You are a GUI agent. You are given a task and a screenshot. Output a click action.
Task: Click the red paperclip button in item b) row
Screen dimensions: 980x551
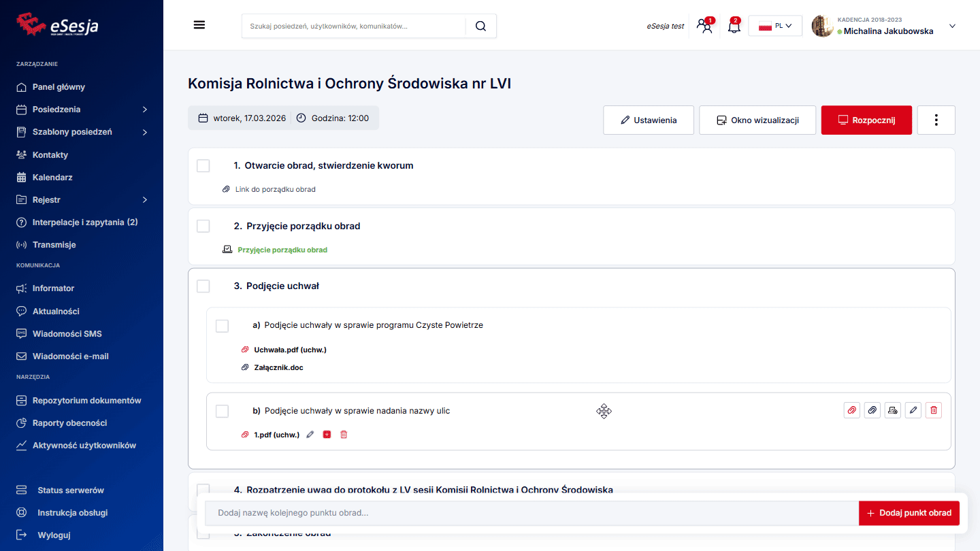(851, 410)
